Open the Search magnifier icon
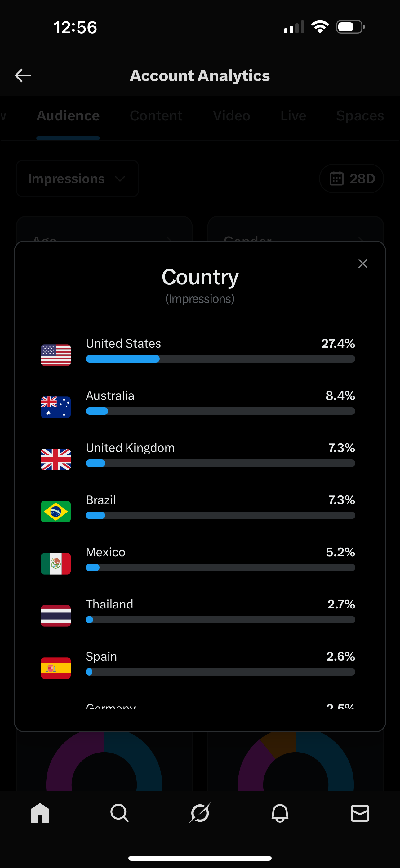Screen dimensions: 400x868 click(x=119, y=813)
